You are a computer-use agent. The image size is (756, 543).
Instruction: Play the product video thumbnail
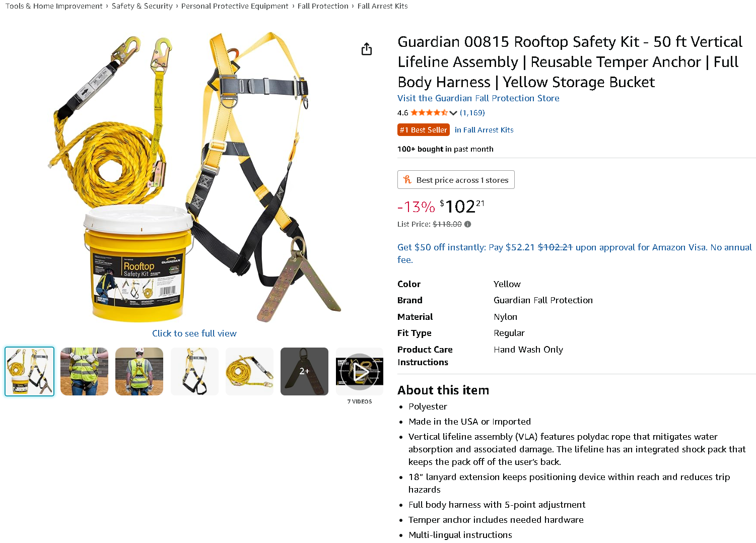[x=360, y=371]
